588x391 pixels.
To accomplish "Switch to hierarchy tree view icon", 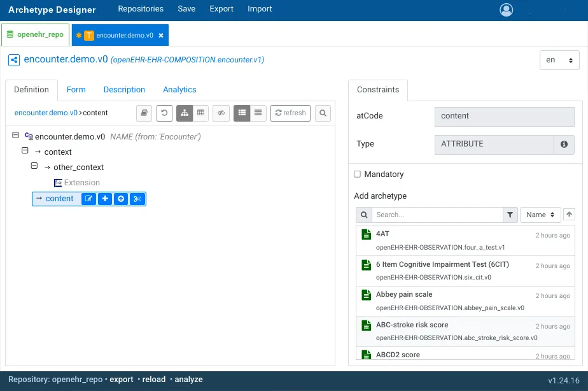I will coord(185,113).
